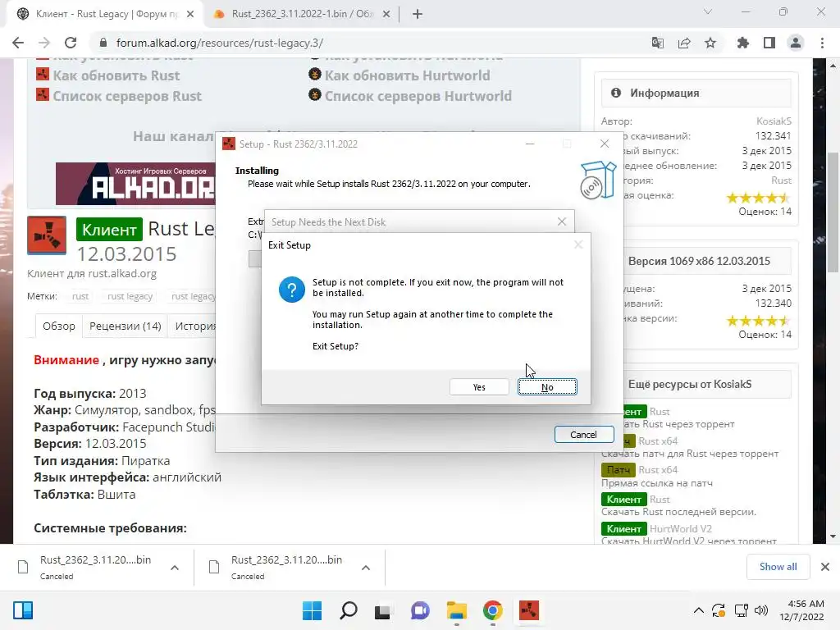The height and width of the screenshot is (630, 840).
Task: Open the Как обновить Hurtworld link
Action: (407, 75)
